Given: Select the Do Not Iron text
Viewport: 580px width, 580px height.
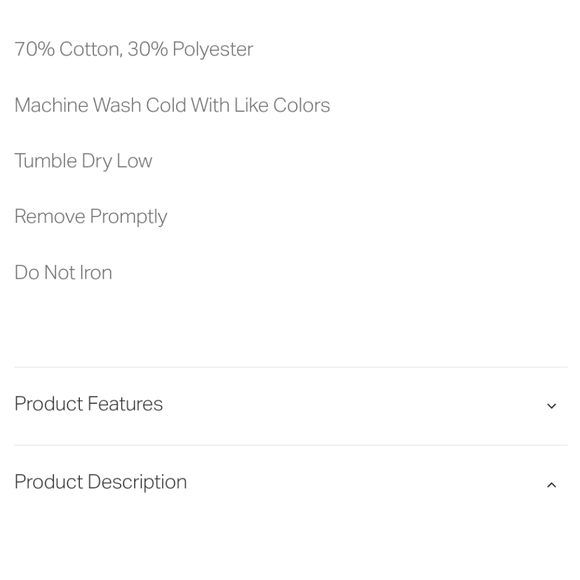Looking at the screenshot, I should [63, 273].
